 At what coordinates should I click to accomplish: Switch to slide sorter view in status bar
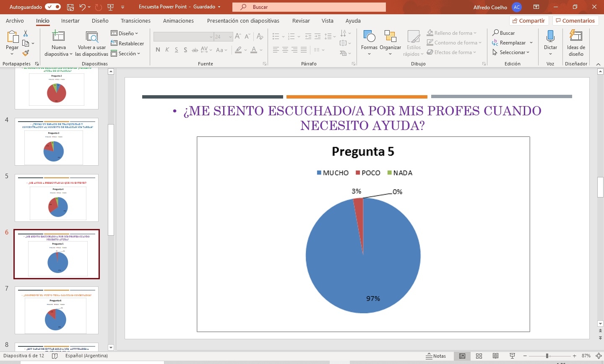(x=479, y=356)
